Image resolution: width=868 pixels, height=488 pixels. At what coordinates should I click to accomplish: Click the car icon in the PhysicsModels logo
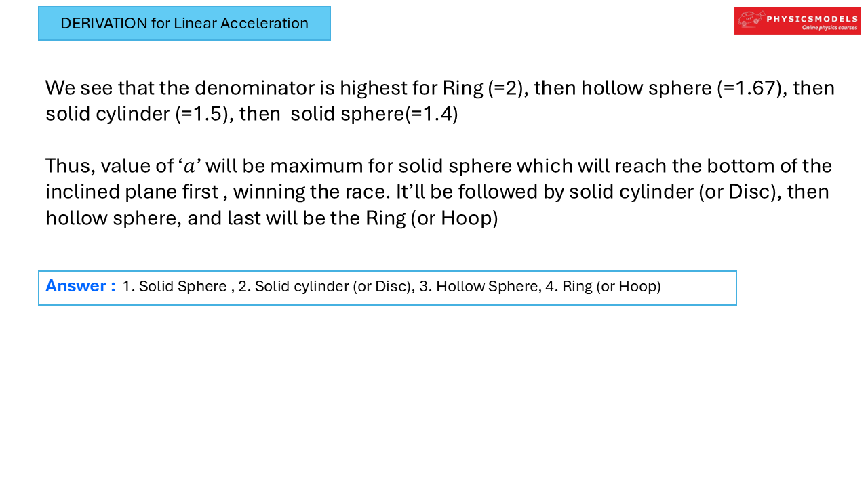pos(751,20)
